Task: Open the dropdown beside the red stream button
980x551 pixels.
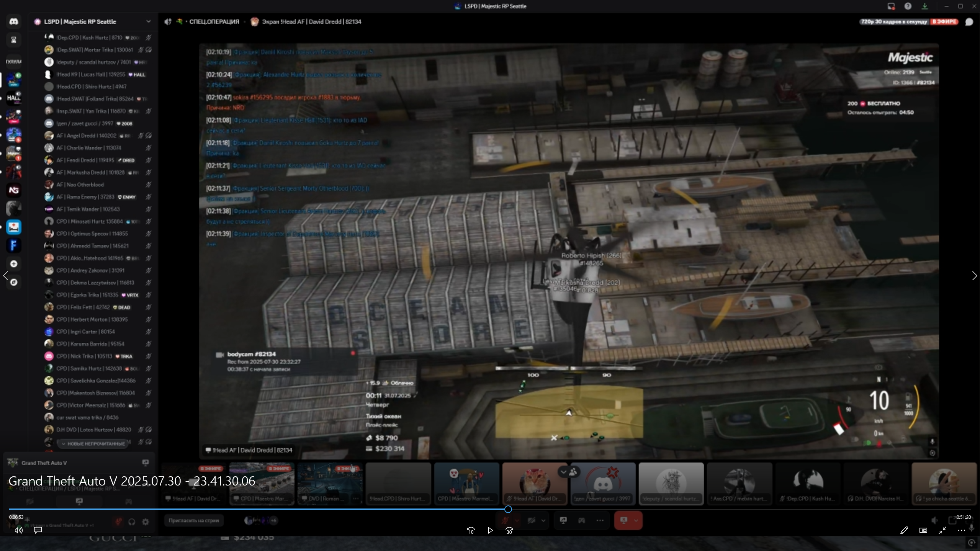Action: tap(636, 520)
